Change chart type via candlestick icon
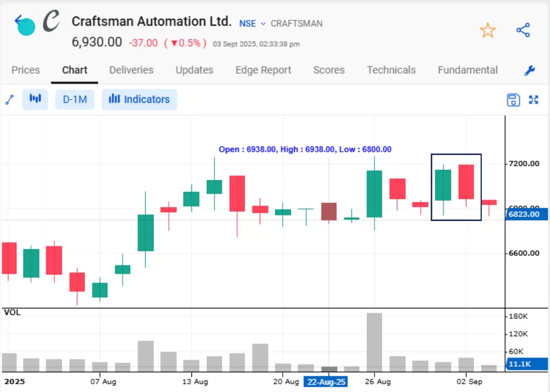The image size is (550, 392). pos(35,99)
